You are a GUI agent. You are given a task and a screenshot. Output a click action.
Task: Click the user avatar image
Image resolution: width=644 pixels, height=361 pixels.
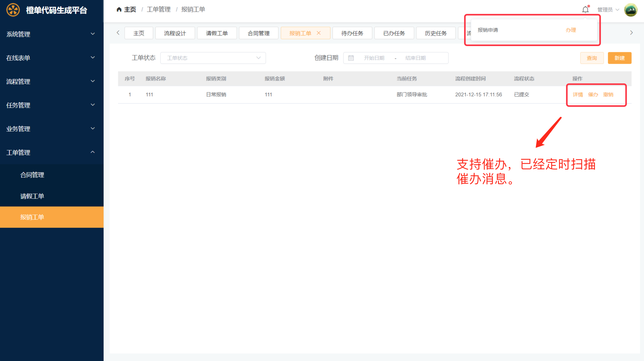(x=631, y=10)
